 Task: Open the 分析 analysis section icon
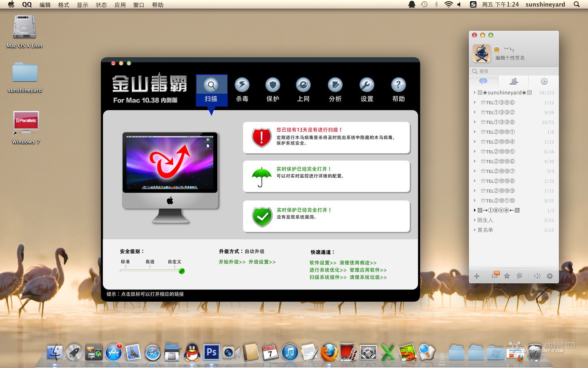tap(335, 85)
